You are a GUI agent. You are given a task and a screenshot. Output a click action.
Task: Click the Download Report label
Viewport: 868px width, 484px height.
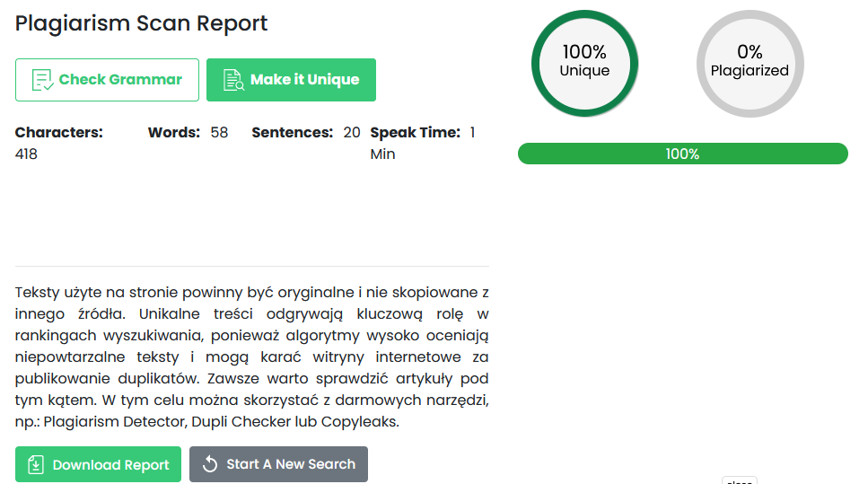click(110, 465)
